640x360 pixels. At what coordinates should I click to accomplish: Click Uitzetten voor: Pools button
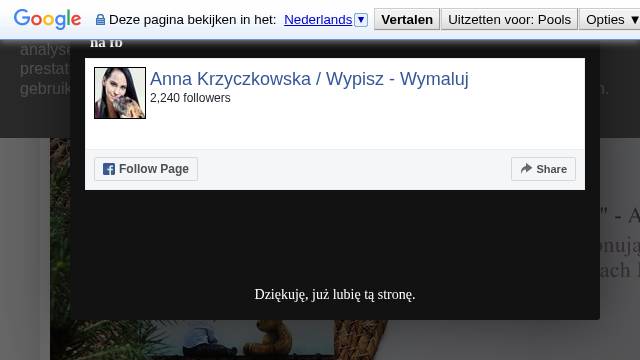click(x=509, y=20)
